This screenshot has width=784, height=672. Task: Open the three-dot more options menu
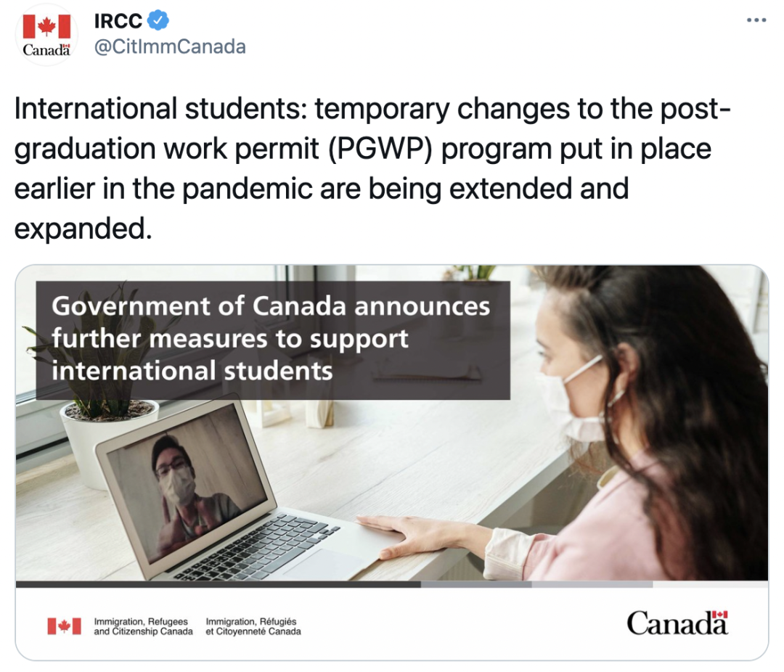point(756,20)
